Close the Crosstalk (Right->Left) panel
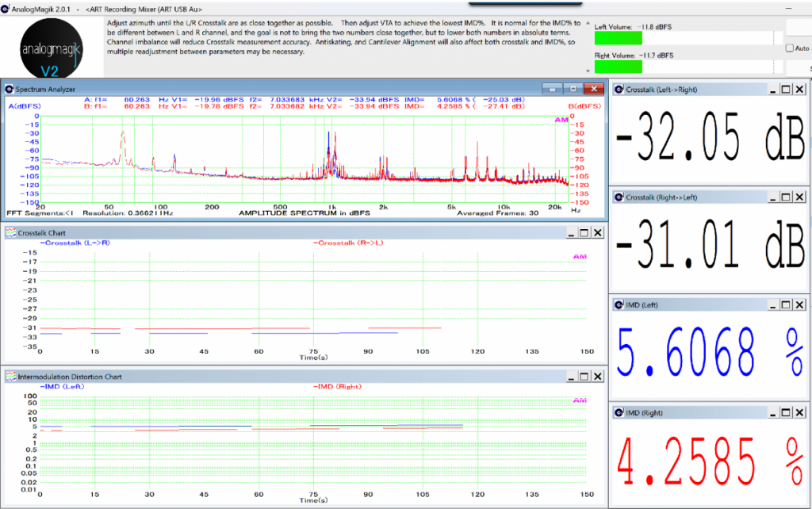 [799, 197]
